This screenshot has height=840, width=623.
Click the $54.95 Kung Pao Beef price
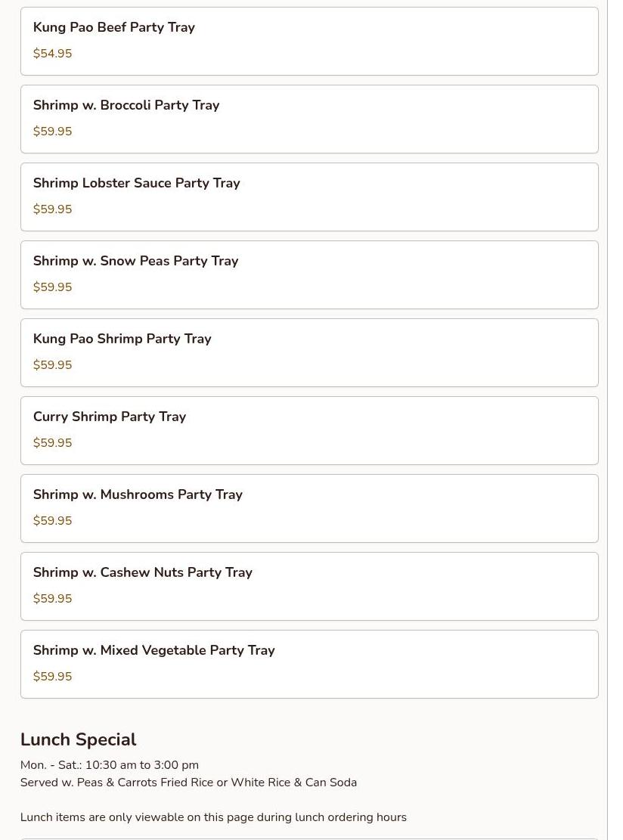pos(52,54)
